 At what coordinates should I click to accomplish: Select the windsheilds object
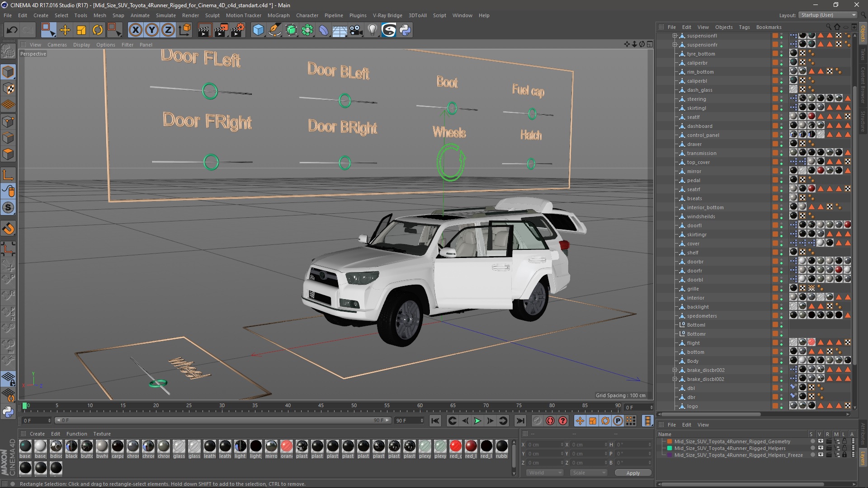click(701, 216)
